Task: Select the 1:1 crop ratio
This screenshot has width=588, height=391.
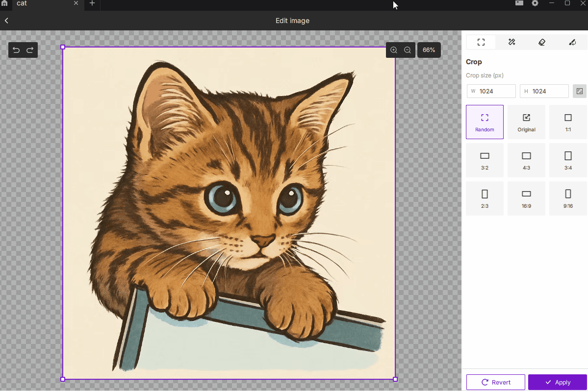Action: 568,122
